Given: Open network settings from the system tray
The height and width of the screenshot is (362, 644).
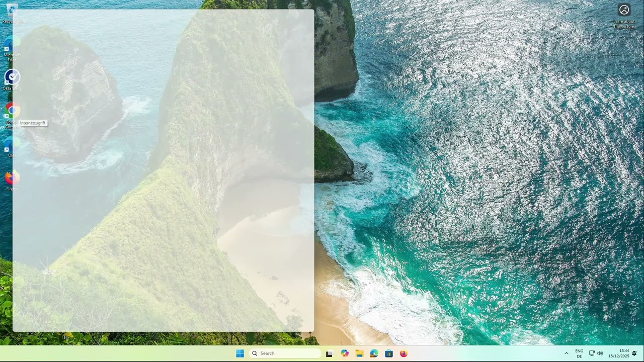Looking at the screenshot, I should [x=592, y=353].
